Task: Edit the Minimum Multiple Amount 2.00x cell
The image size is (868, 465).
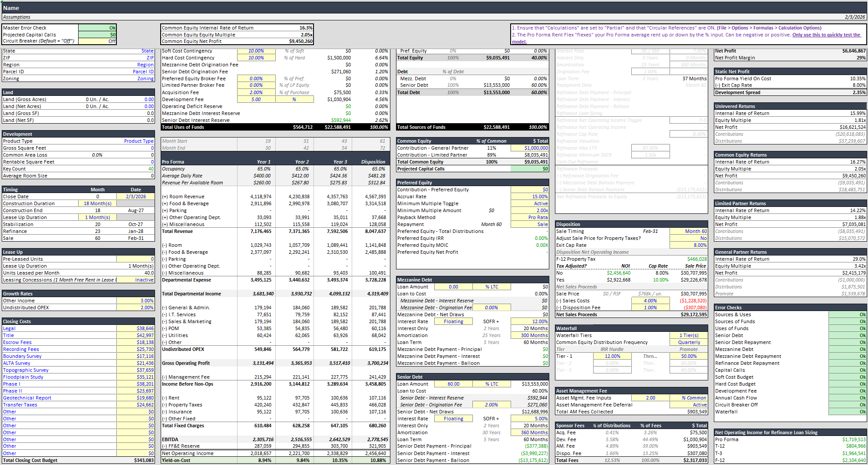Action: pos(530,210)
